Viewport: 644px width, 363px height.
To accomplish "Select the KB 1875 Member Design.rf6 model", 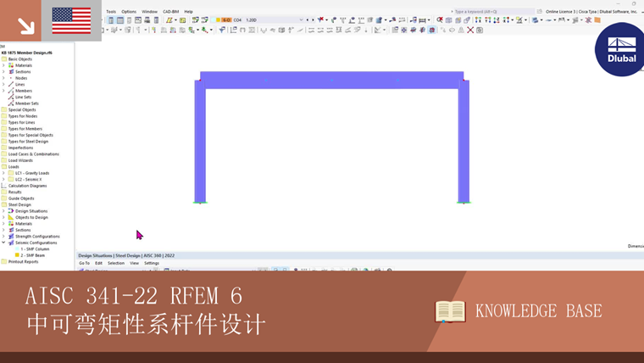I will click(27, 53).
